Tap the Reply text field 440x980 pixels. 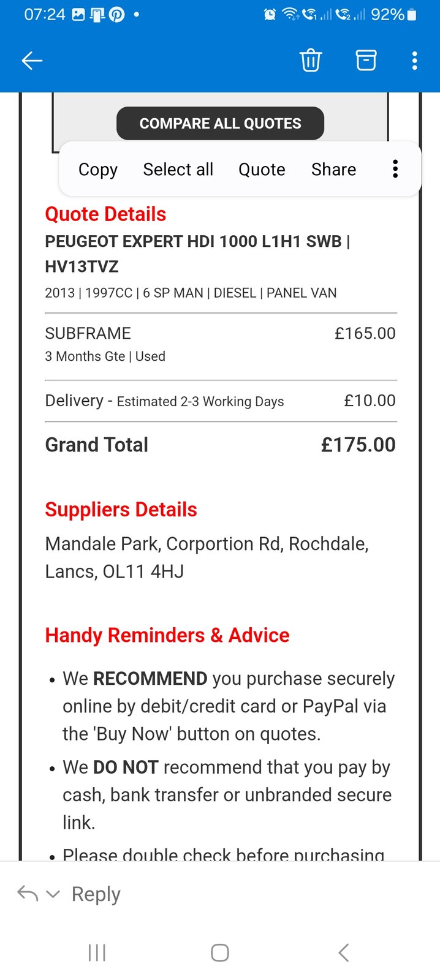[x=96, y=894]
